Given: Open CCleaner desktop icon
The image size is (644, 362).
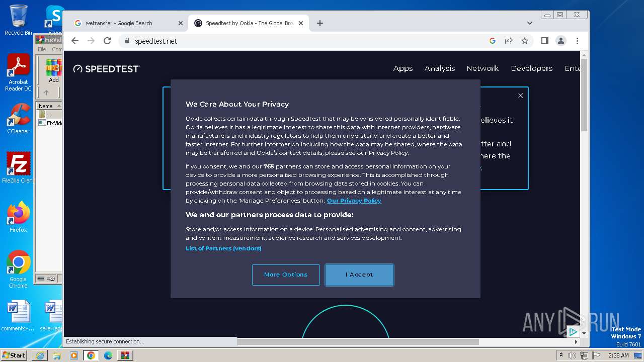Looking at the screenshot, I should point(18,119).
